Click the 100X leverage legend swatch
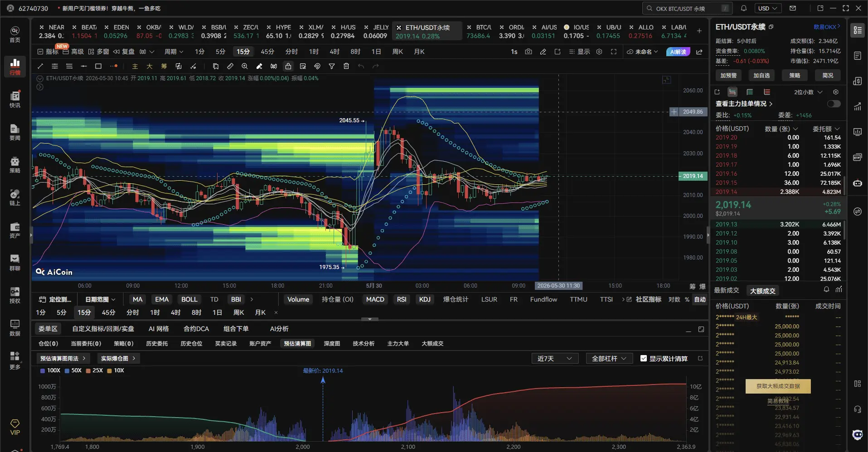Image resolution: width=868 pixels, height=452 pixels. pyautogui.click(x=43, y=370)
